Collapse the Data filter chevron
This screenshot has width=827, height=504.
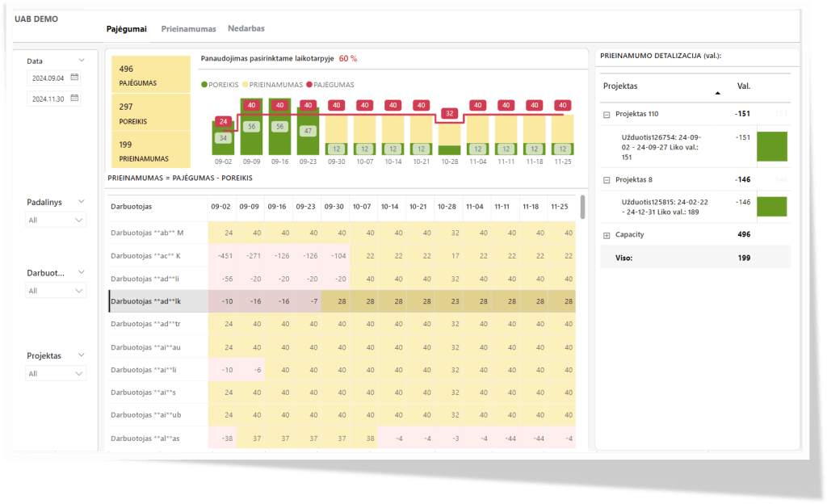(82, 61)
